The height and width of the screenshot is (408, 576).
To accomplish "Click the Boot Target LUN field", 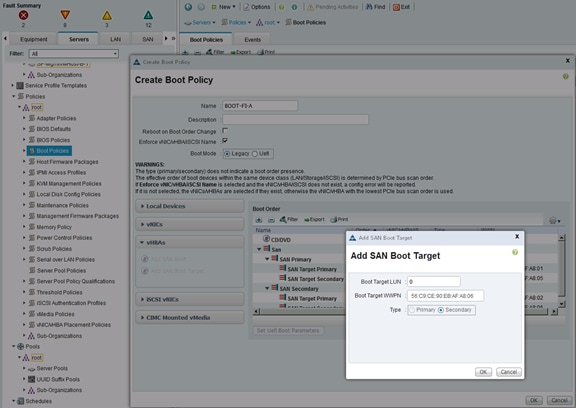I will [433, 282].
